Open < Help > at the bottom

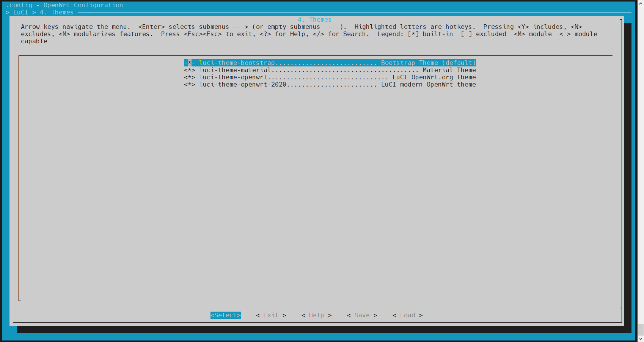click(x=316, y=315)
